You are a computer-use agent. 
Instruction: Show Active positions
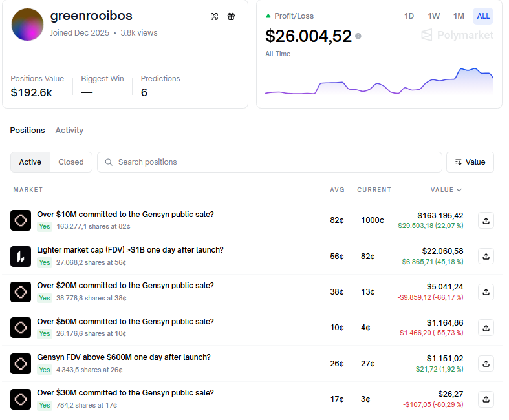[x=30, y=162]
